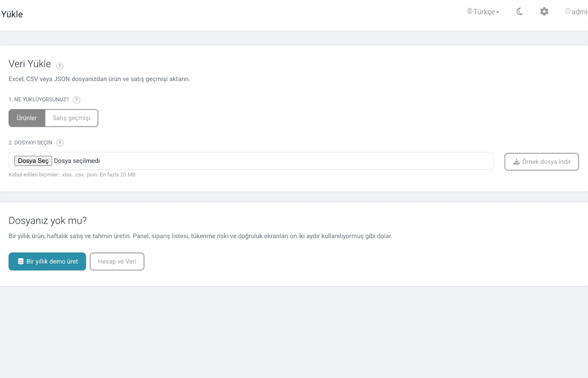Generate data with Bir yıllık demo üret
Viewport: 588px width, 378px height.
(x=47, y=261)
